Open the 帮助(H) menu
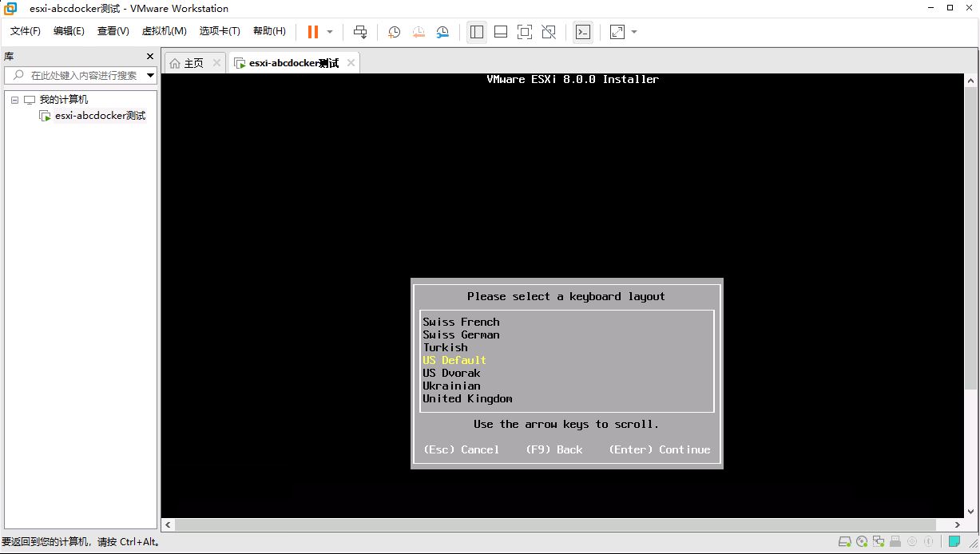The image size is (980, 554). point(269,31)
